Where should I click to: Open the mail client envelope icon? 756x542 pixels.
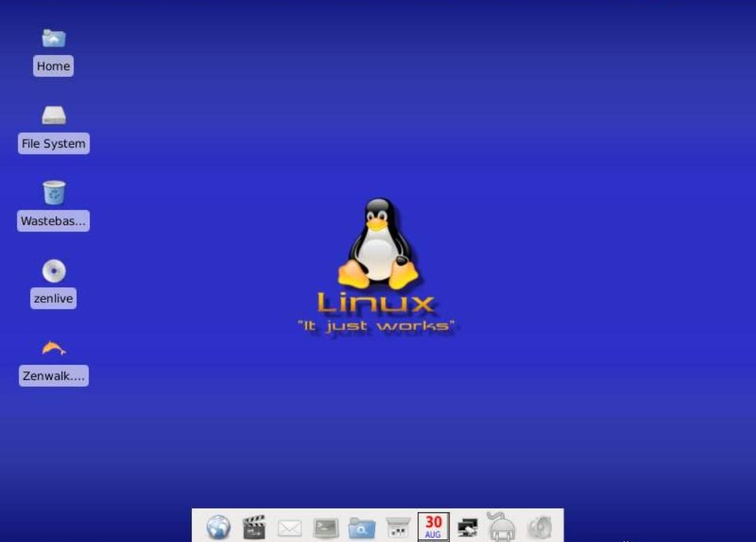(x=290, y=527)
